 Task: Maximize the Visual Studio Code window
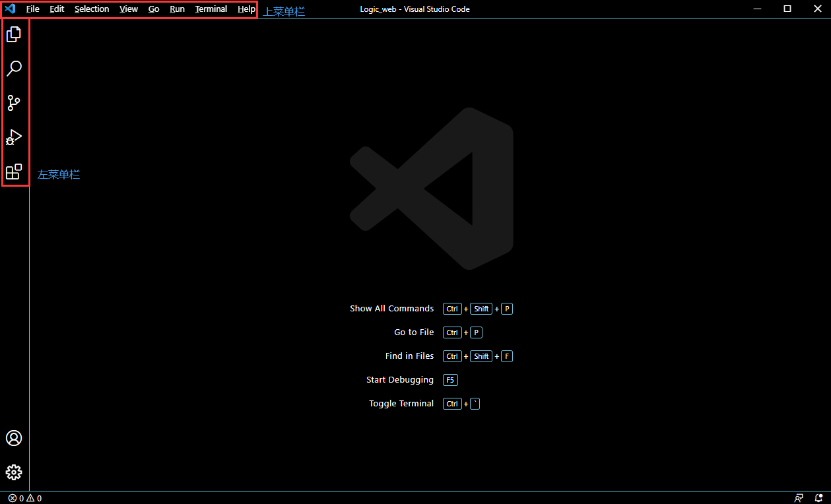click(x=787, y=9)
